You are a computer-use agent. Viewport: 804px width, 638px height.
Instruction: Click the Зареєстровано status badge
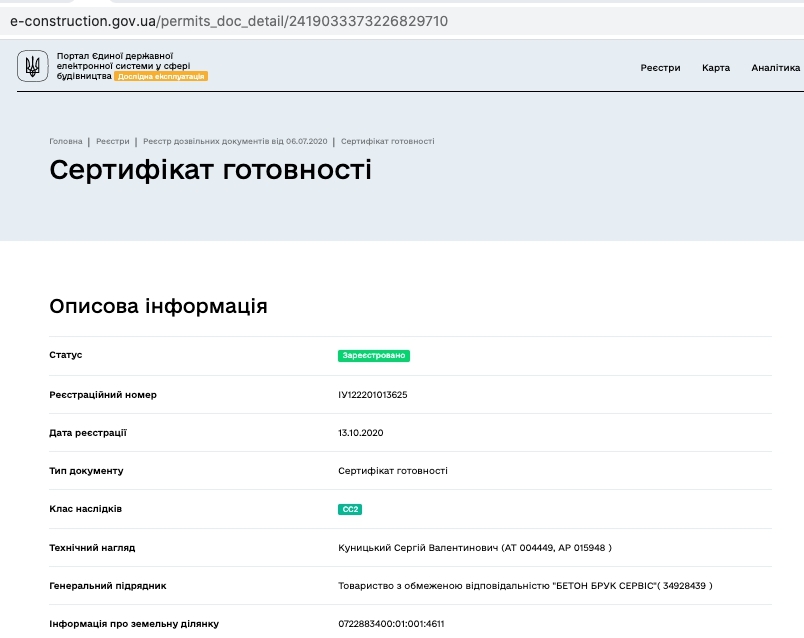(x=374, y=355)
